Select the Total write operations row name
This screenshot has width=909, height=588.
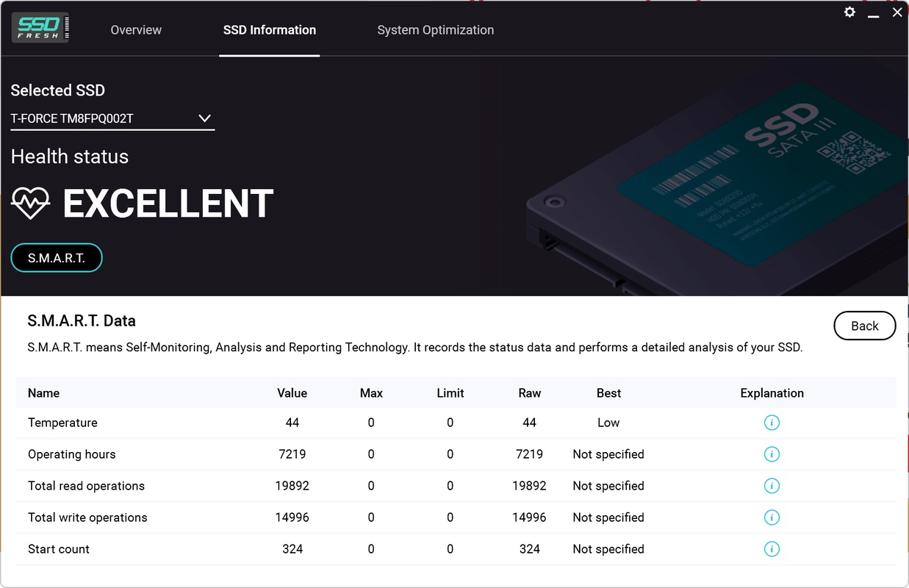87,517
